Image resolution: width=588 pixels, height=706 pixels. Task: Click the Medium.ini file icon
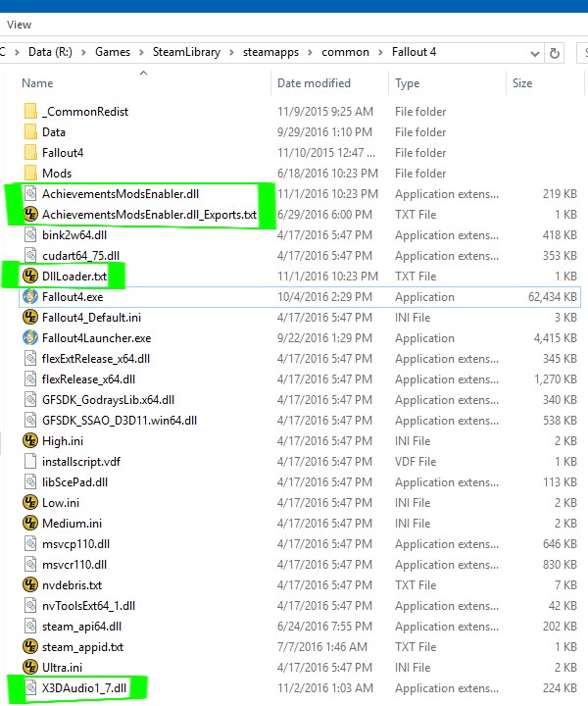click(30, 523)
